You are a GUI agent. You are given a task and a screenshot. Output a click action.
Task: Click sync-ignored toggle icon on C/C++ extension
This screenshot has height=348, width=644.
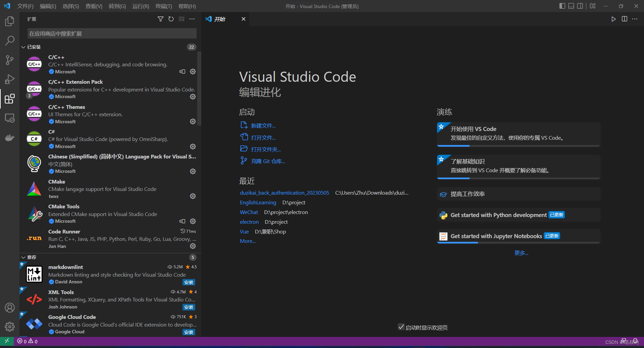point(182,72)
